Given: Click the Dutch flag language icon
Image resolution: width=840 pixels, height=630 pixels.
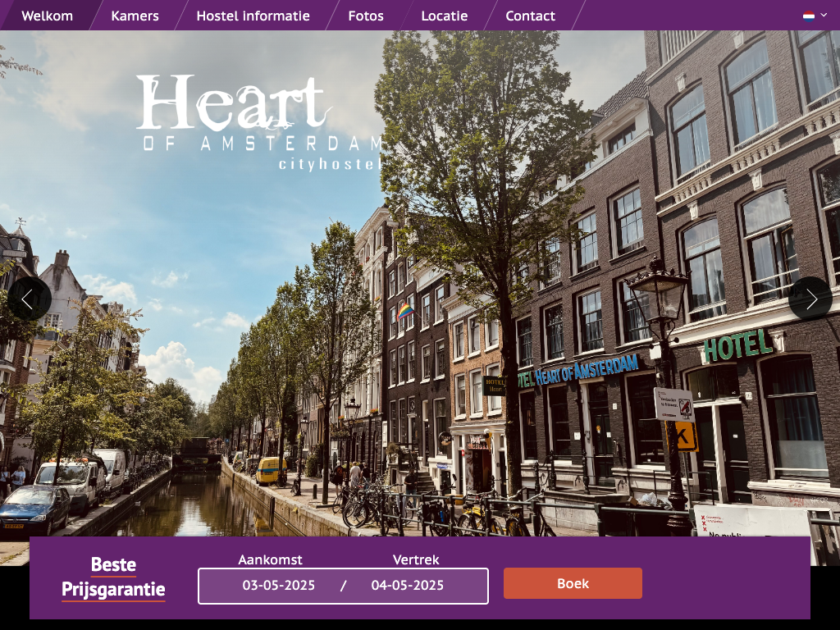Looking at the screenshot, I should (x=808, y=15).
